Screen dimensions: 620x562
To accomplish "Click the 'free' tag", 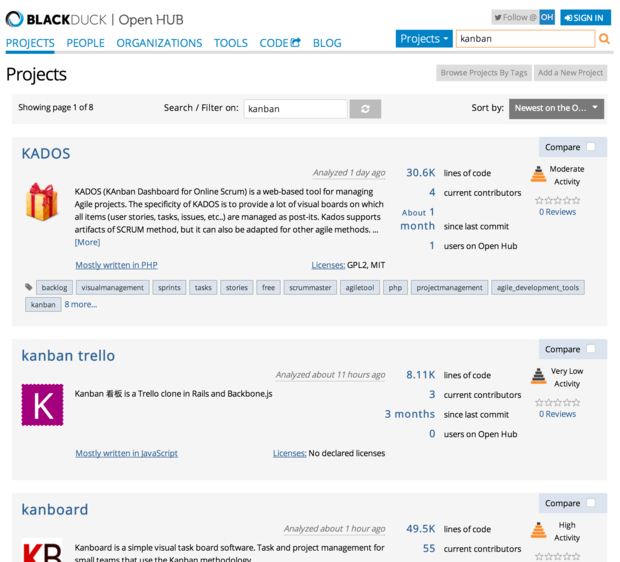I will [268, 288].
